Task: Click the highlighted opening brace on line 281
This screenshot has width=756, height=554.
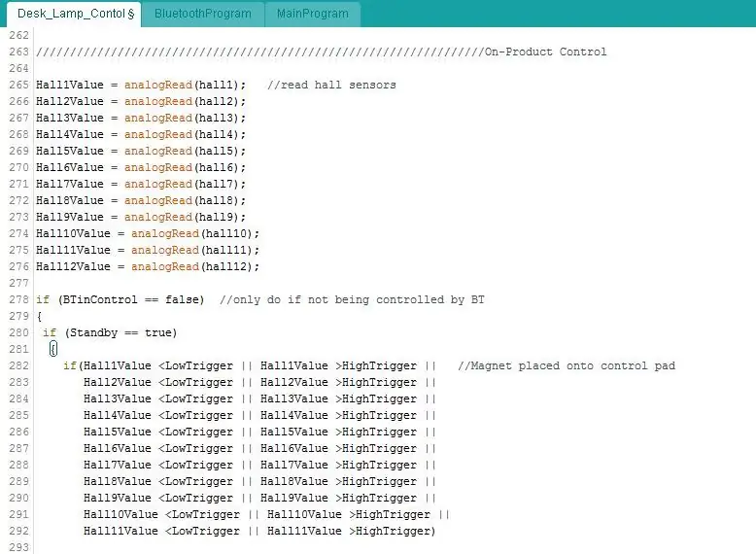Action: [53, 349]
